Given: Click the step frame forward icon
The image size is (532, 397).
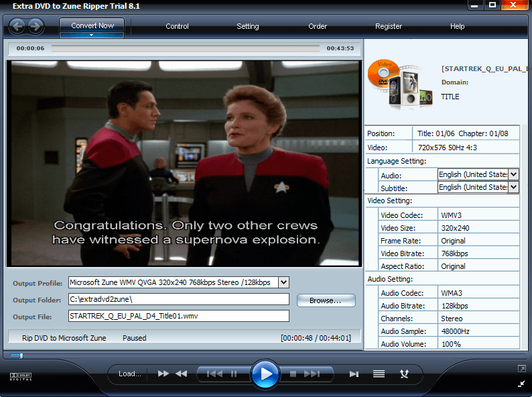Looking at the screenshot, I should click(x=354, y=374).
